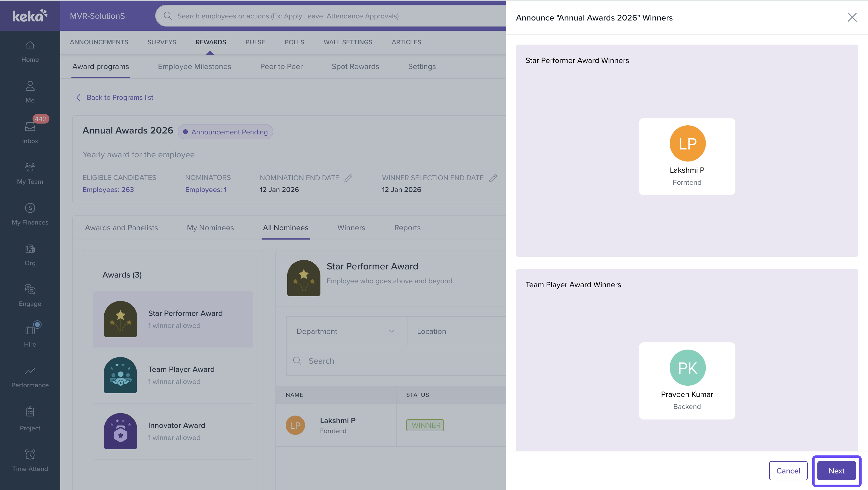Edit the nomination end date pencil
Viewport: 868px width, 490px height.
348,178
